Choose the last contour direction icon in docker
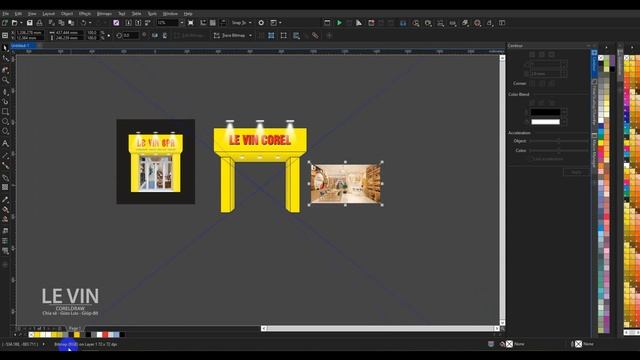The width and height of the screenshot is (640, 360). 551,54
